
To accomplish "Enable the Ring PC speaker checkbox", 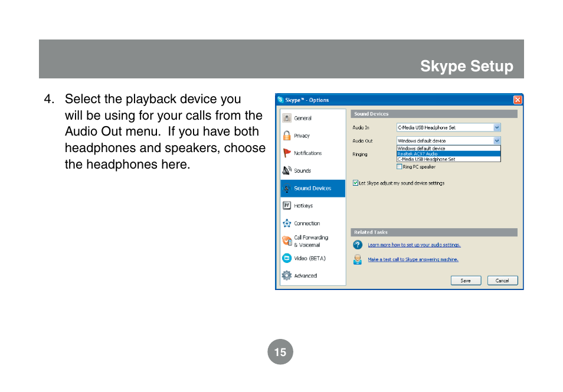I will point(399,166).
